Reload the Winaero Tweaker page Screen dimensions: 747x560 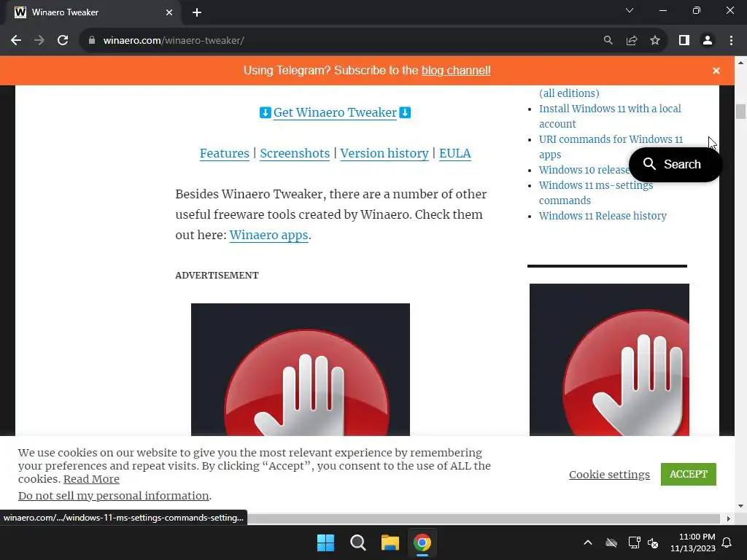click(x=63, y=41)
